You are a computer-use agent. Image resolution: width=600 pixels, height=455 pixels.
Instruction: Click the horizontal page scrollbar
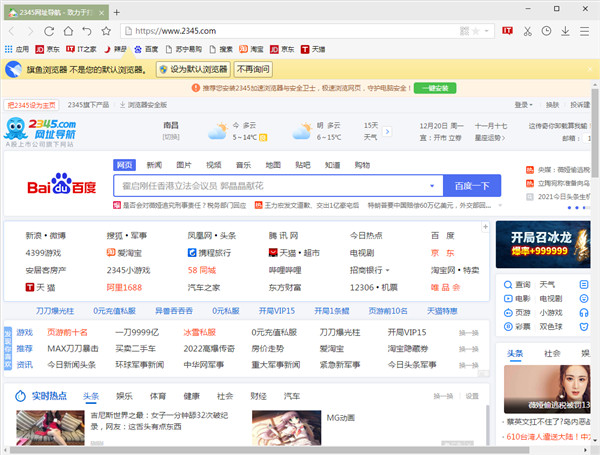pos(270,450)
